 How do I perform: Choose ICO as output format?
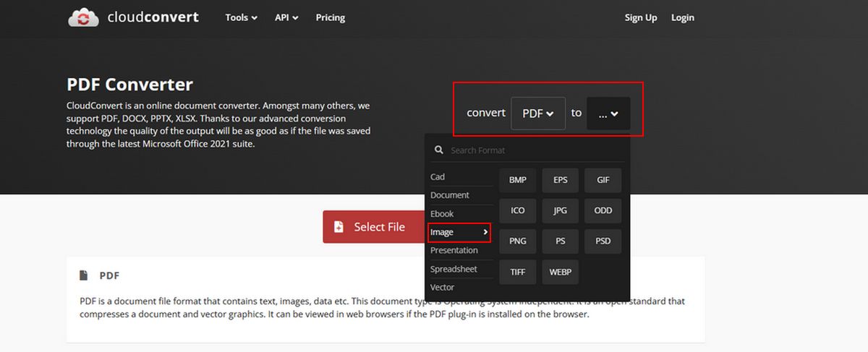click(x=518, y=210)
